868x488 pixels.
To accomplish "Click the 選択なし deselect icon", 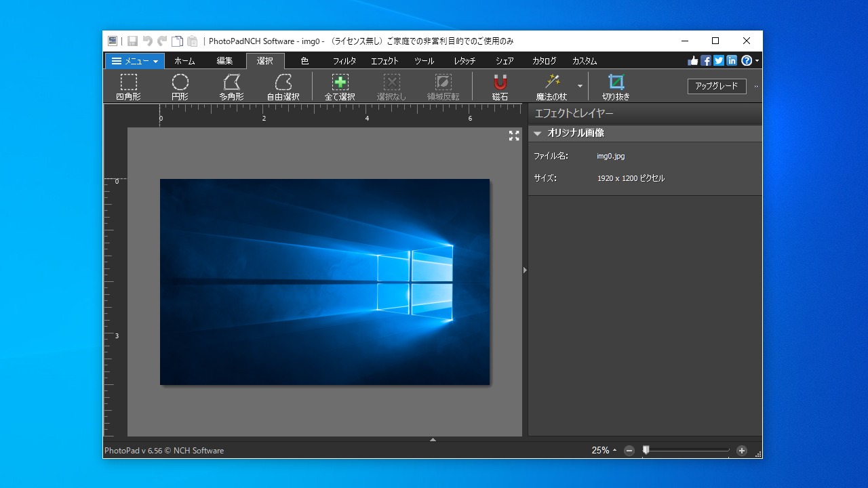I will 391,87.
